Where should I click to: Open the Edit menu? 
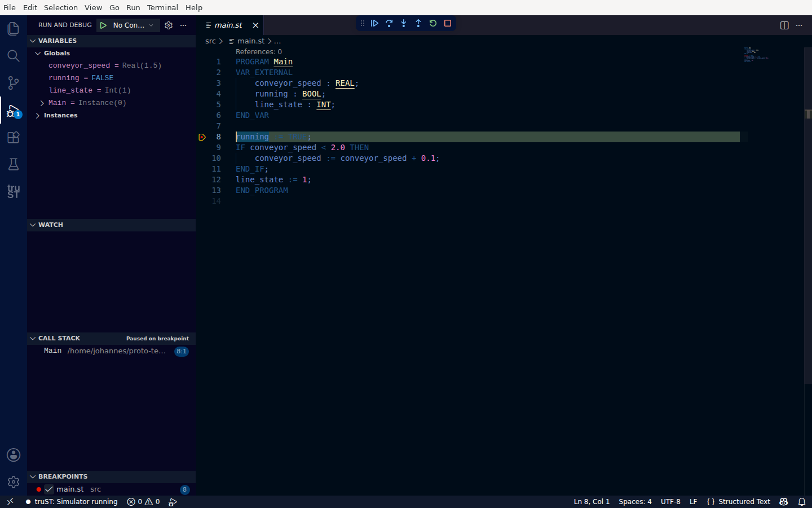[30, 7]
